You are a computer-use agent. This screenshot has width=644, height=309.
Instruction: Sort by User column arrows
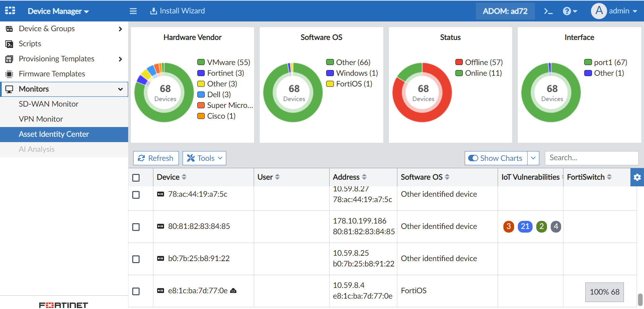point(277,177)
